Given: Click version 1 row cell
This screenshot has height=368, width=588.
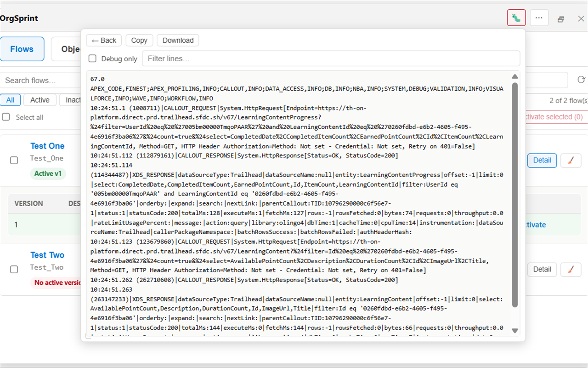Looking at the screenshot, I should (16, 224).
